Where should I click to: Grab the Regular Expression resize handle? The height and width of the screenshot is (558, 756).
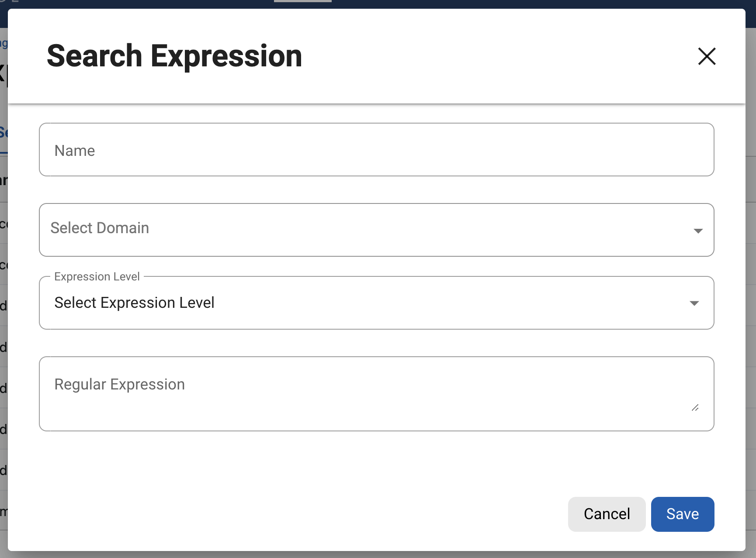click(695, 408)
